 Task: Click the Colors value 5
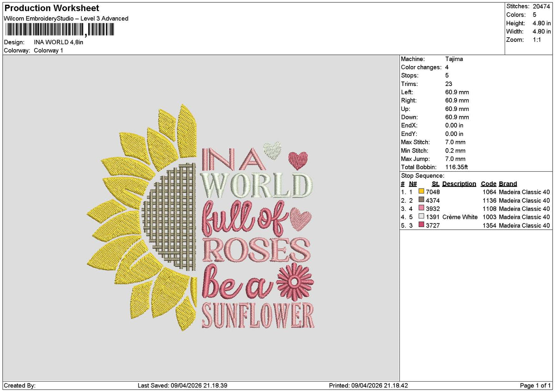(x=534, y=15)
